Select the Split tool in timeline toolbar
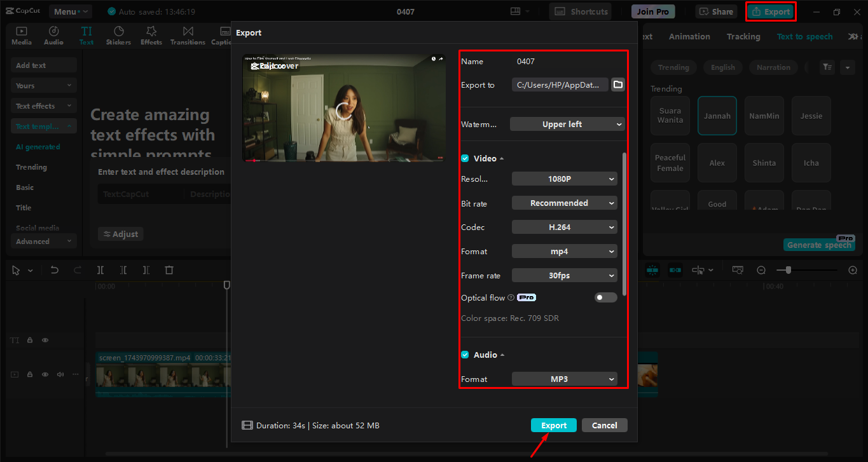The width and height of the screenshot is (868, 462). (x=100, y=270)
